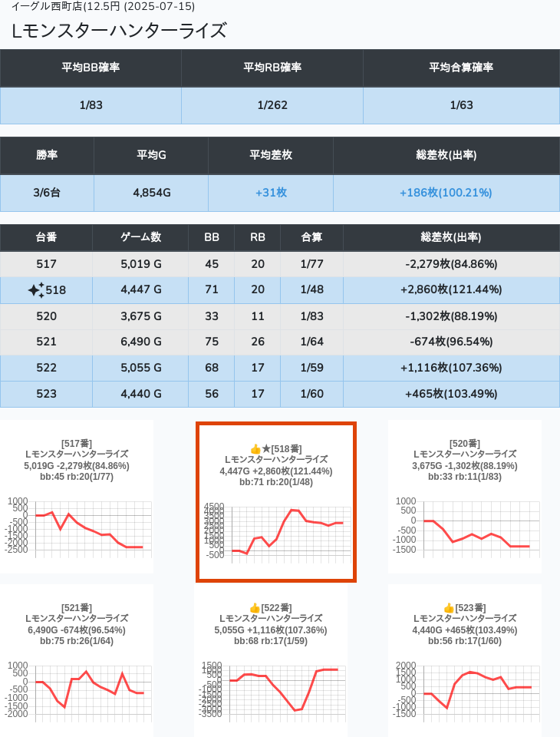560x737 pixels.
Task: Click the 5,055 G game count cell
Action: click(140, 368)
